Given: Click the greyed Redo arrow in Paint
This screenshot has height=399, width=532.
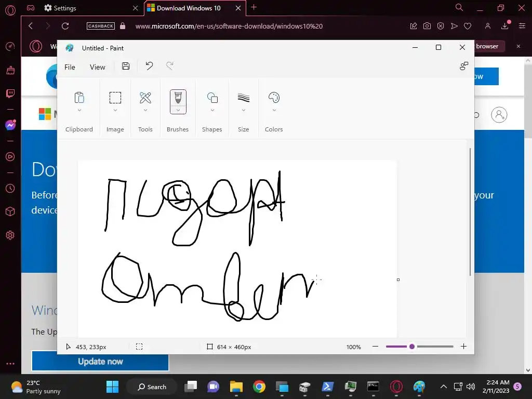Looking at the screenshot, I should pos(170,66).
